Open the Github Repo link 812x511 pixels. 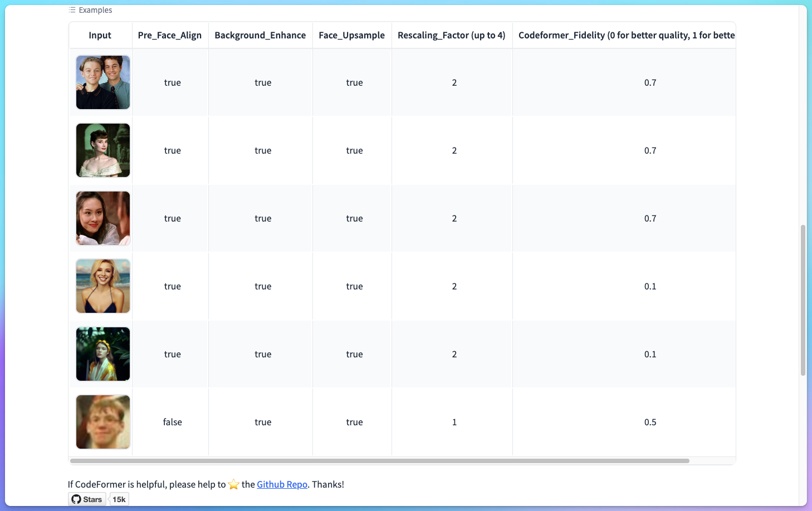click(282, 484)
